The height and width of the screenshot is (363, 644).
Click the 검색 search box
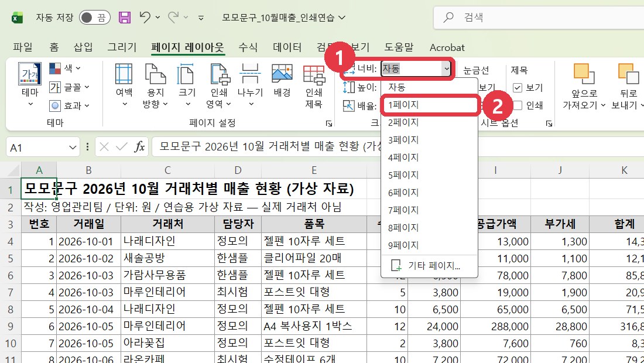(539, 17)
